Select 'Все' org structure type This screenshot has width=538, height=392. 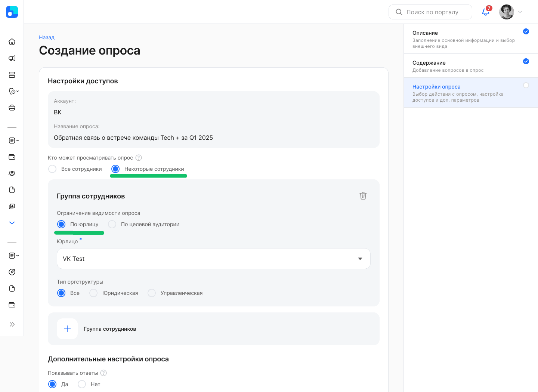click(x=68, y=293)
